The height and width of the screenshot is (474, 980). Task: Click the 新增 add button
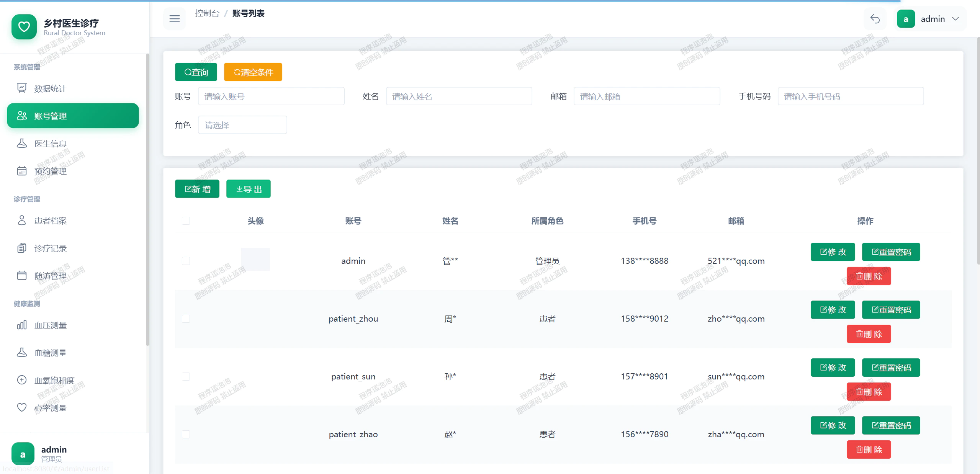pyautogui.click(x=197, y=189)
